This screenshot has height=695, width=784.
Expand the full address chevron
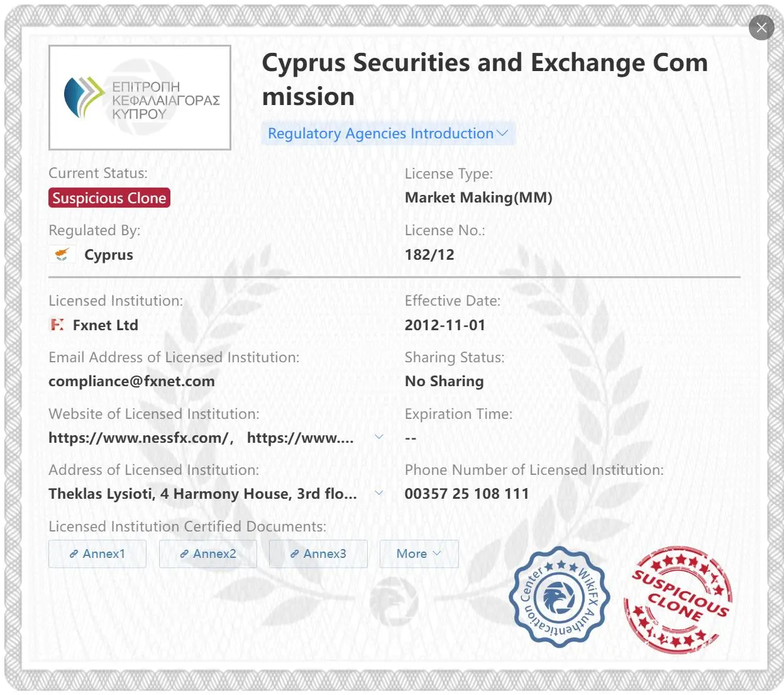pyautogui.click(x=379, y=493)
